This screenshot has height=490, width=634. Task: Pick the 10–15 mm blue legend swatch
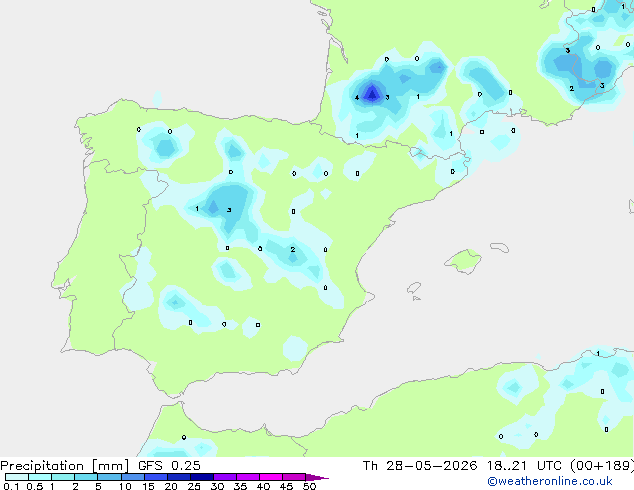(133, 477)
